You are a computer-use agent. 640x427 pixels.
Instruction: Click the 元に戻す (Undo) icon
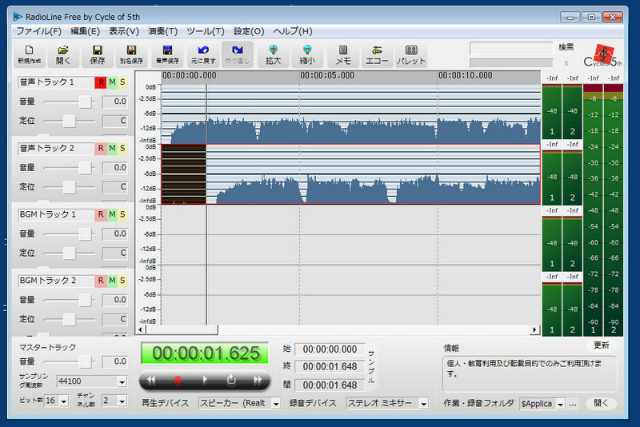point(203,54)
